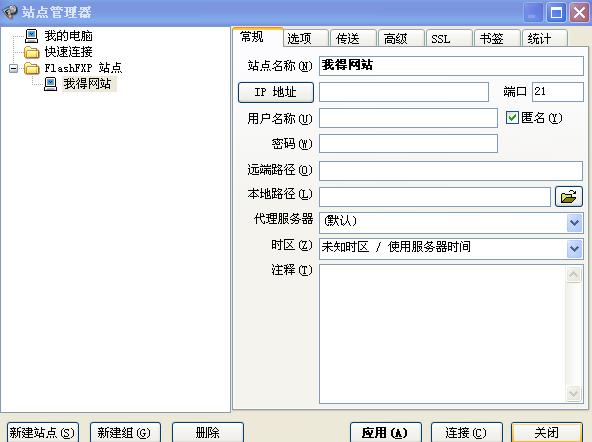Click the 新建站点(S) button

pyautogui.click(x=42, y=432)
